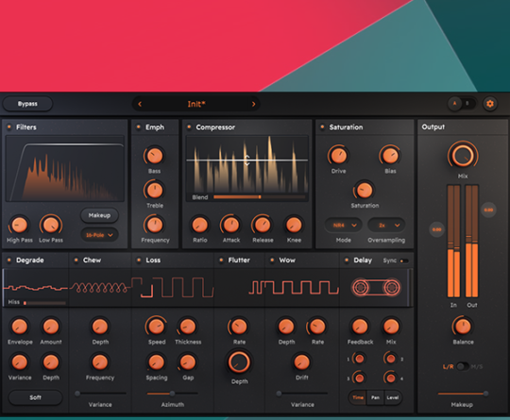Viewport: 510px width, 420px height.
Task: Open the Saturation Mode dropdown
Action: tap(344, 225)
